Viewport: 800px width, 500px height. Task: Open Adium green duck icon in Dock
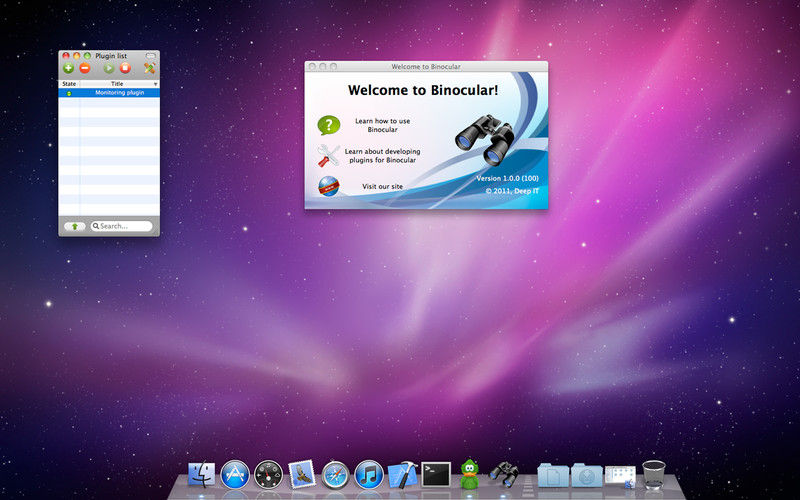(469, 474)
